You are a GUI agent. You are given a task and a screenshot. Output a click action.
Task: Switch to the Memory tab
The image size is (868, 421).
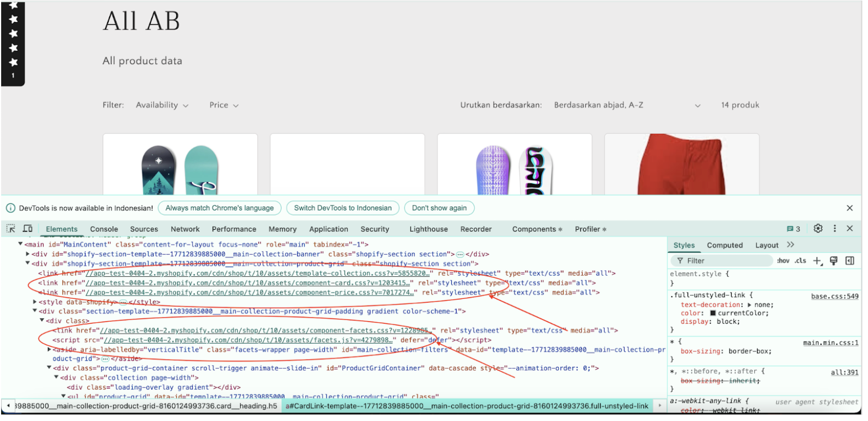tap(283, 229)
